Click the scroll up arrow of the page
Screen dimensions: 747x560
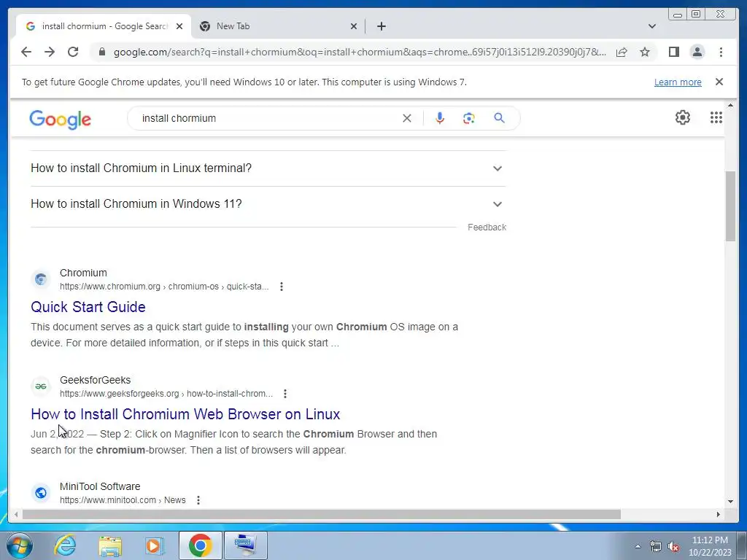pos(730,105)
